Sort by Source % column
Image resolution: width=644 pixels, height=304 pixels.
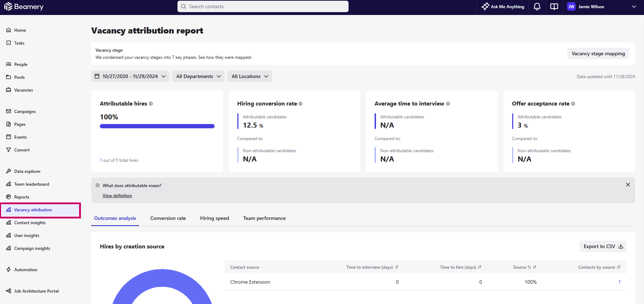pyautogui.click(x=535, y=267)
